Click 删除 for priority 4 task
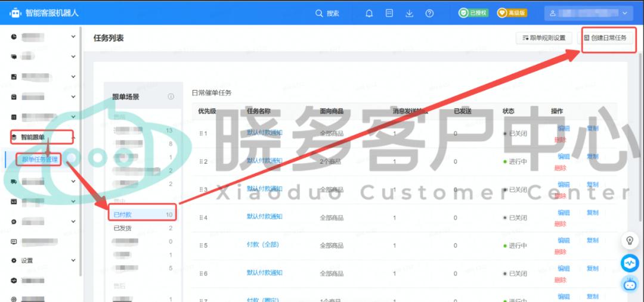This screenshot has width=644, height=302. tap(560, 224)
